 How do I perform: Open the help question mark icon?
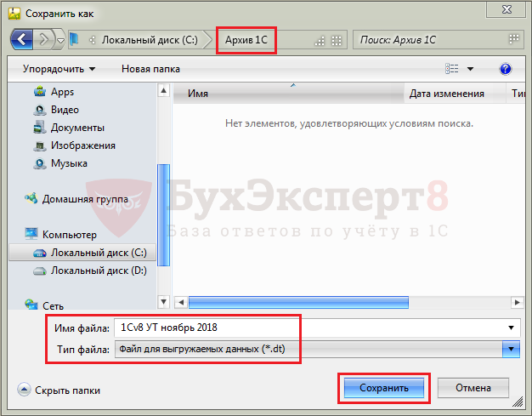[505, 69]
